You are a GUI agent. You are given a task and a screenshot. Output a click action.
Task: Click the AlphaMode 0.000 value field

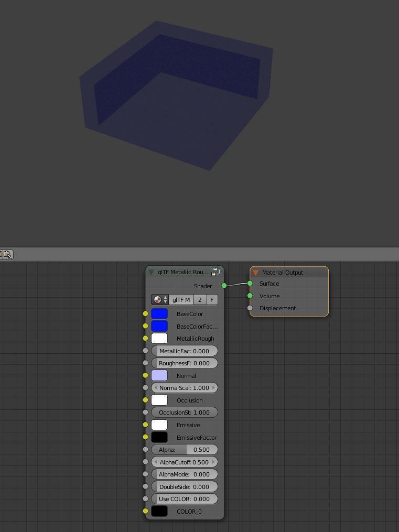tap(184, 474)
